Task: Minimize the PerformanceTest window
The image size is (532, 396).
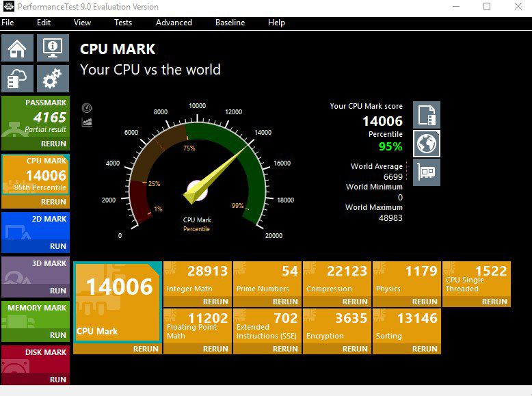Action: pos(456,6)
